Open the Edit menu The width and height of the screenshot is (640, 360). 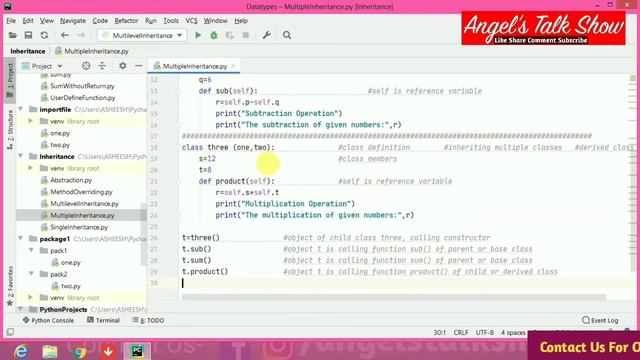[x=28, y=21]
